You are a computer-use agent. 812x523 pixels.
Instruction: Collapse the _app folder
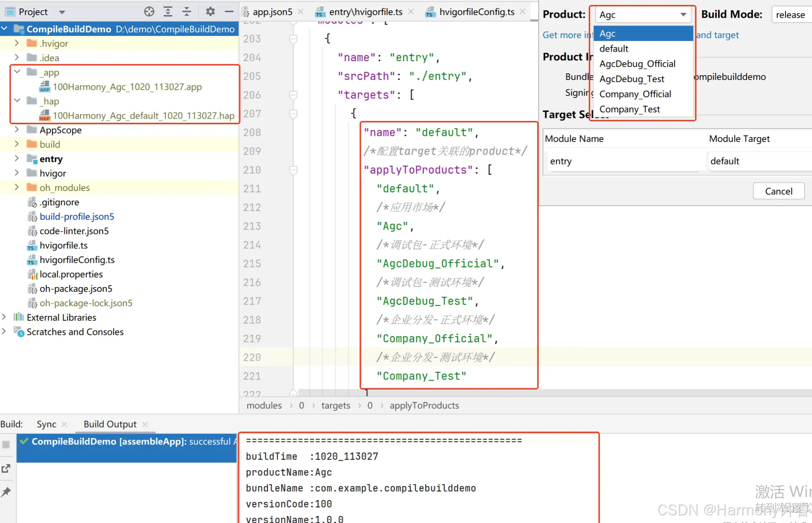[x=17, y=72]
